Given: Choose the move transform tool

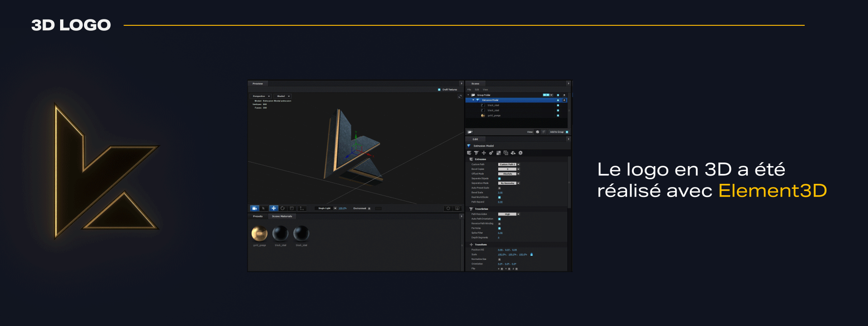Looking at the screenshot, I should coord(274,208).
